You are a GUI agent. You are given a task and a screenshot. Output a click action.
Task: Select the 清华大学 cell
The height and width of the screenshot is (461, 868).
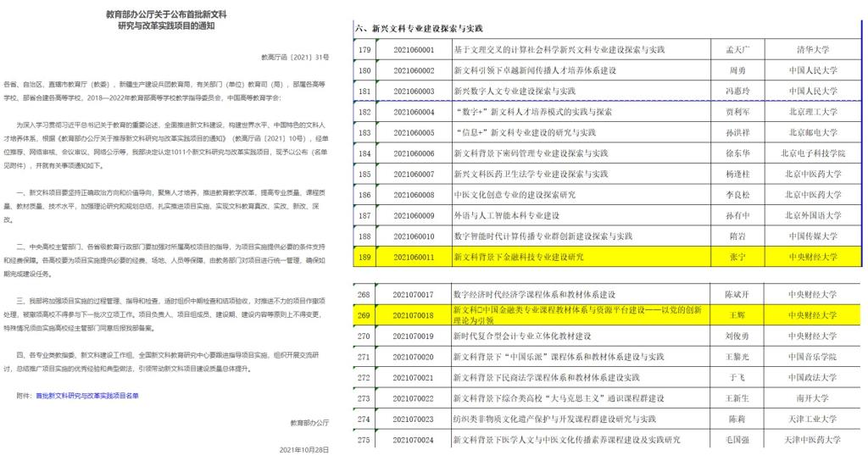(x=812, y=51)
